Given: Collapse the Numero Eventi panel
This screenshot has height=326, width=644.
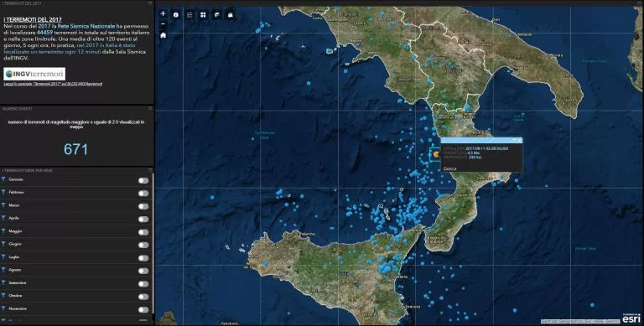Looking at the screenshot, I should 150,109.
